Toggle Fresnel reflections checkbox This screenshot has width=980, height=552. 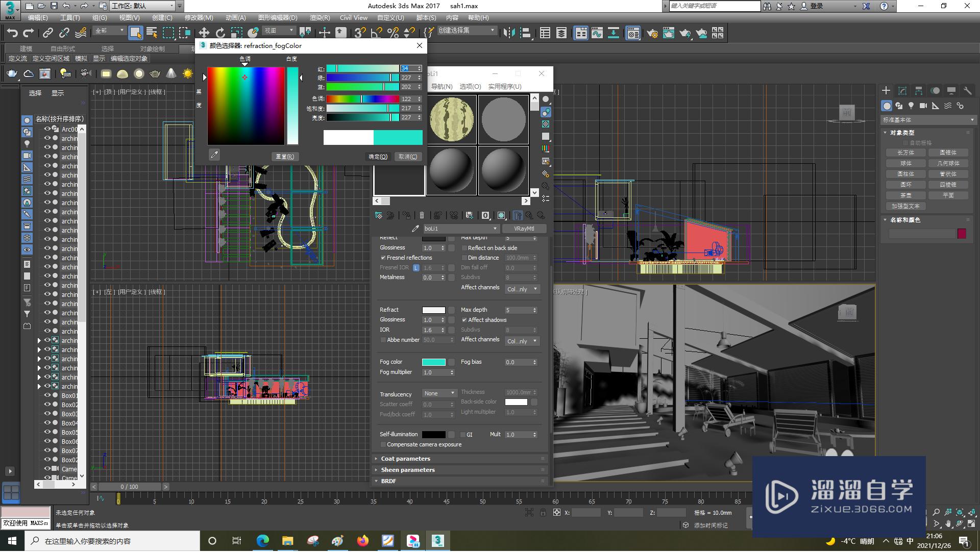(x=383, y=258)
